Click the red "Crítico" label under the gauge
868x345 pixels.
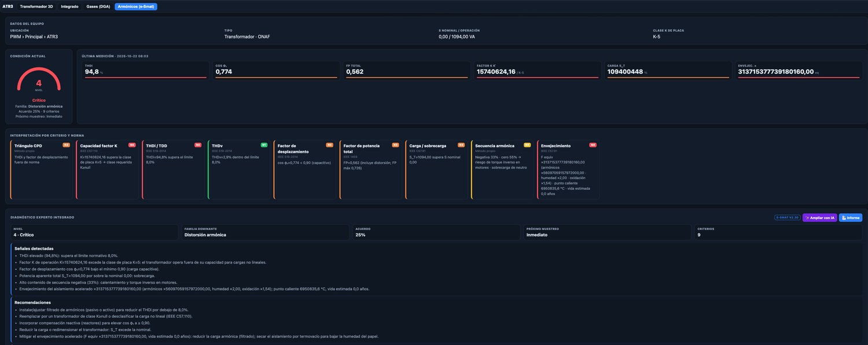(x=39, y=100)
